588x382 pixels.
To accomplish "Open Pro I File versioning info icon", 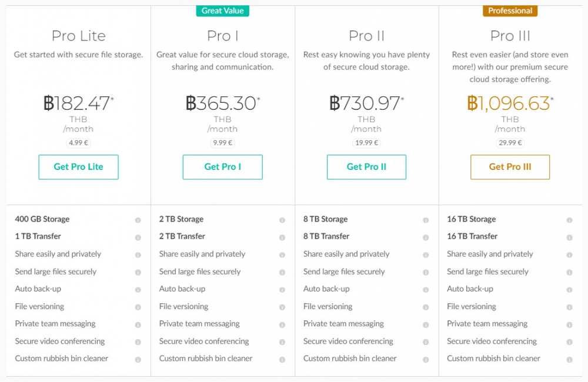I will pyautogui.click(x=282, y=307).
